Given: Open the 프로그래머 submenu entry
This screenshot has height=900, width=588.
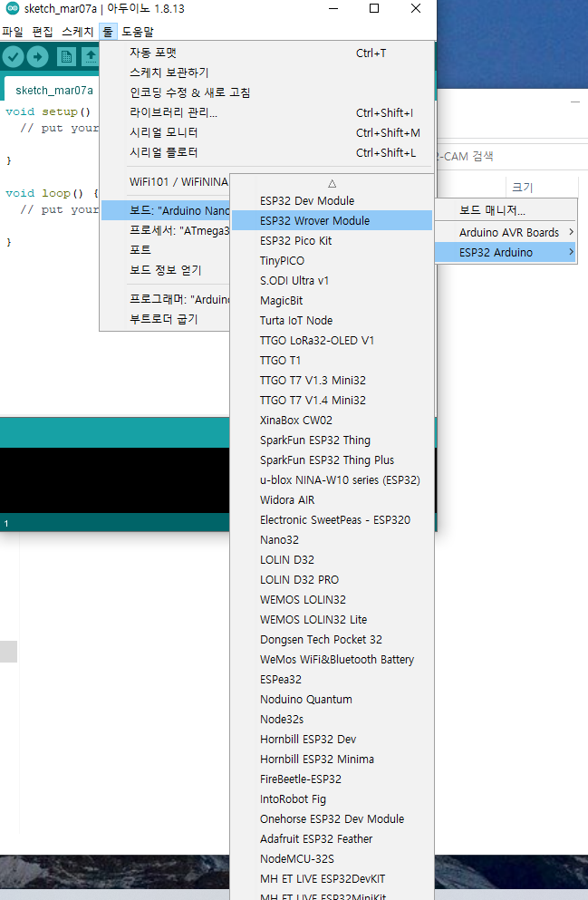Looking at the screenshot, I should pyautogui.click(x=166, y=300).
